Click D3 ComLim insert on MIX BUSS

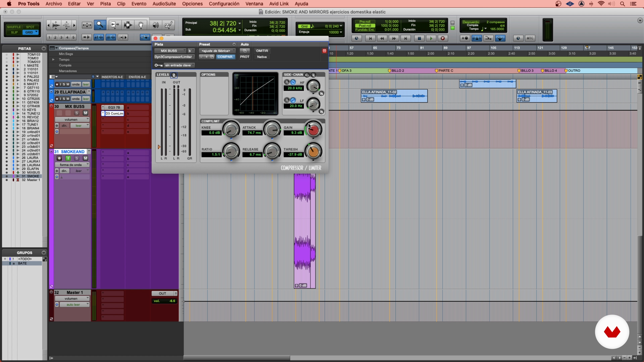pos(114,113)
